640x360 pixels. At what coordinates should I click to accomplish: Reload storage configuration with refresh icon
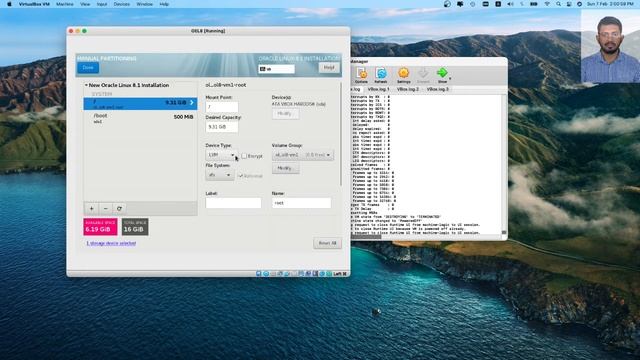click(119, 209)
